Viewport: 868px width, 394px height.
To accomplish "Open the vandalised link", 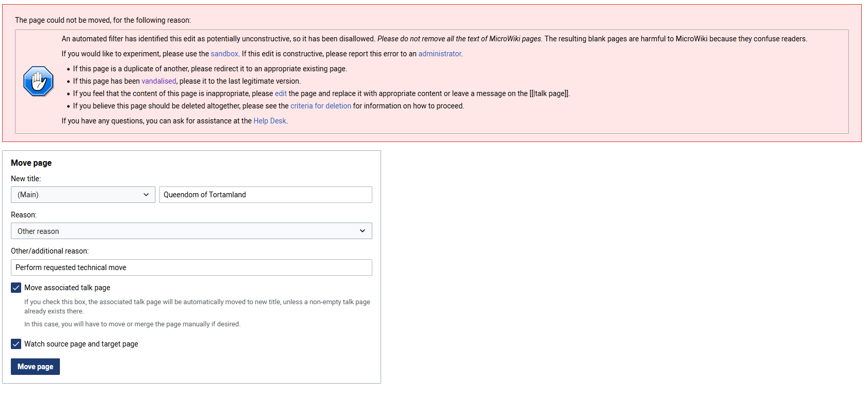I will (x=159, y=81).
